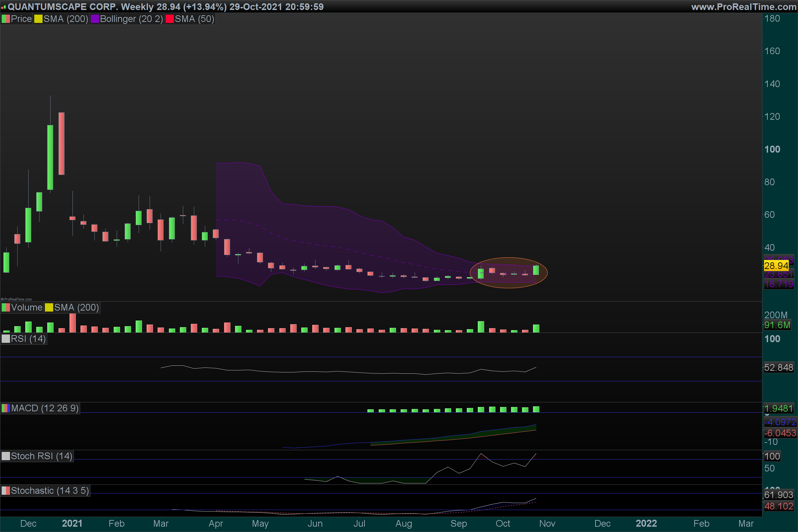Screen dimensions: 798x532
Task: Click the Price legend candle icon
Action: (6, 19)
